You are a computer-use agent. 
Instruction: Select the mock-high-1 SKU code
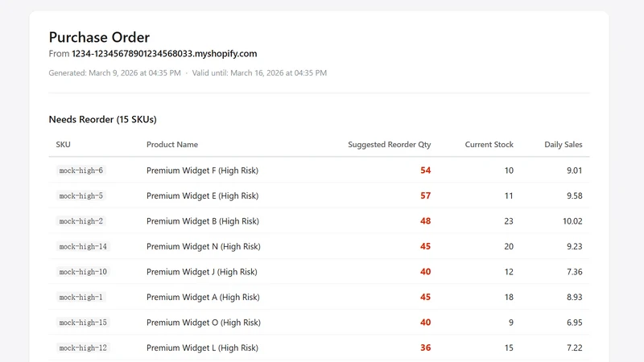pos(81,297)
